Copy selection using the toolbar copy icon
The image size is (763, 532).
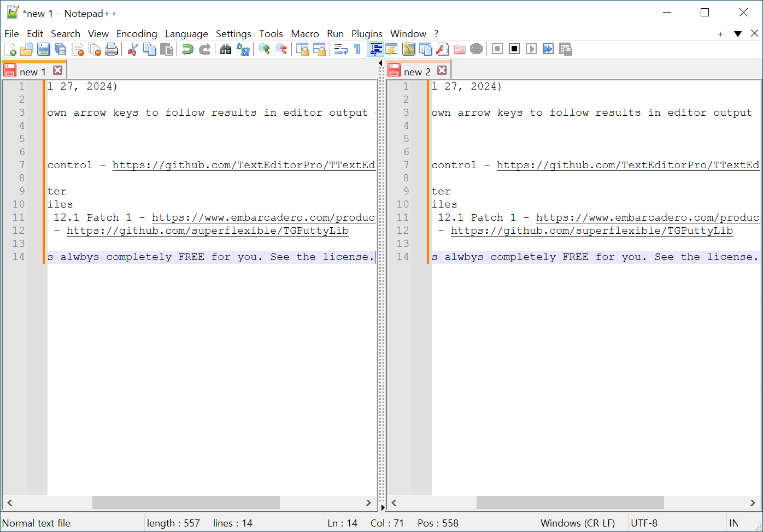click(x=149, y=49)
